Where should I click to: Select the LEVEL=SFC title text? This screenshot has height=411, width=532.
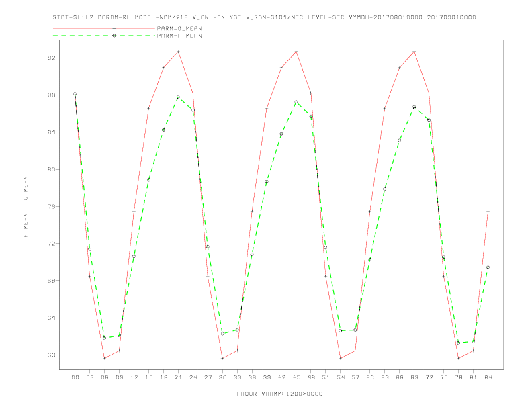(326, 17)
